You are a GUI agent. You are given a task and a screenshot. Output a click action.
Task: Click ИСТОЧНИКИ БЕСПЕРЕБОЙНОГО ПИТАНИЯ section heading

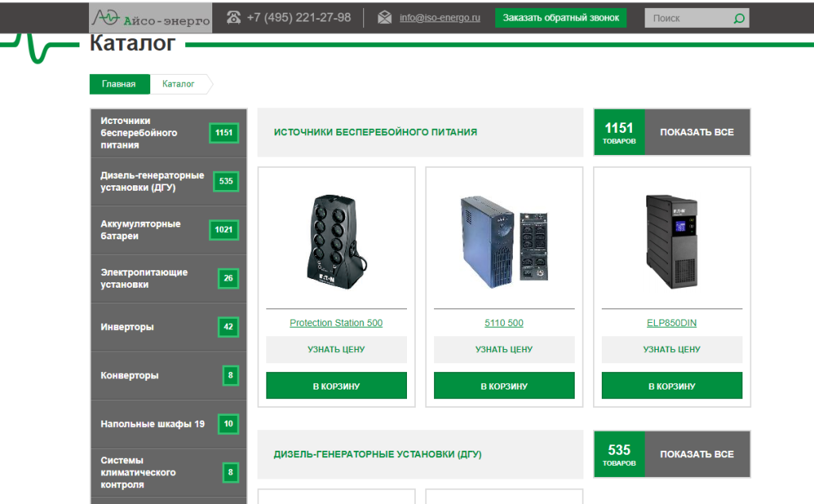tap(375, 132)
